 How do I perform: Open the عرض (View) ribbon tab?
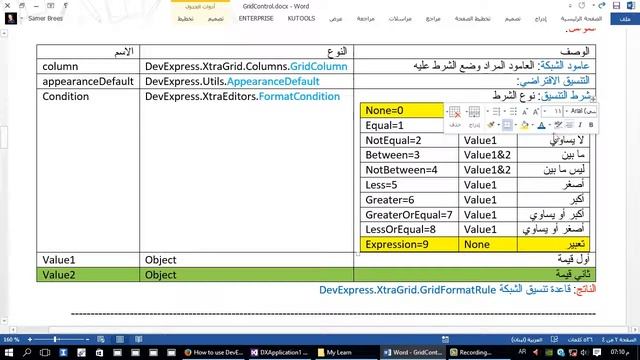pyautogui.click(x=336, y=19)
